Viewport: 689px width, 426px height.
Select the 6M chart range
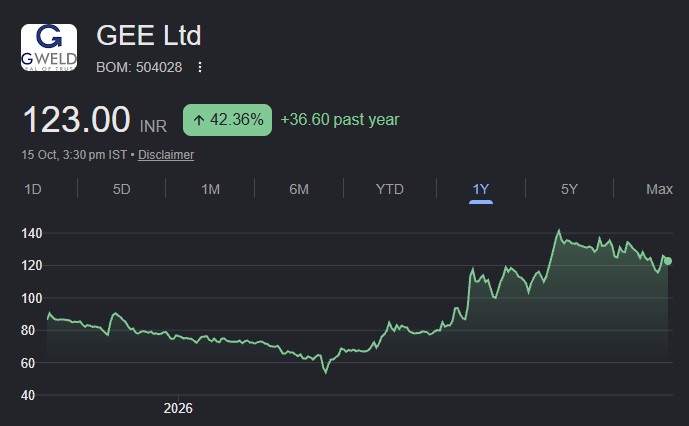[x=299, y=189]
